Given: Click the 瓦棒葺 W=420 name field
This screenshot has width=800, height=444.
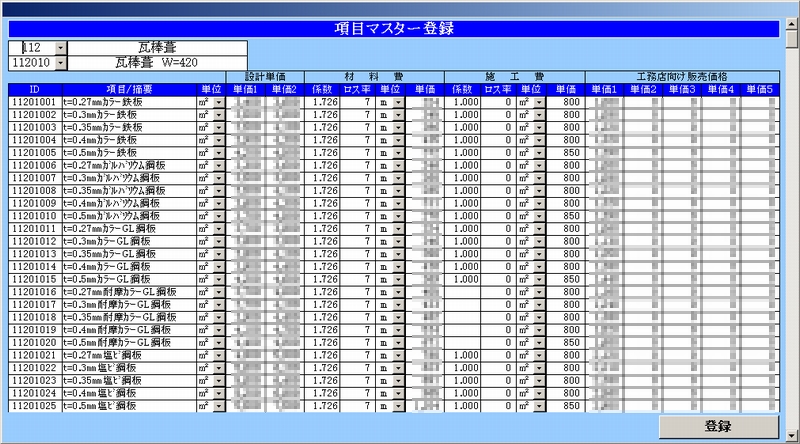Looking at the screenshot, I should point(157,62).
